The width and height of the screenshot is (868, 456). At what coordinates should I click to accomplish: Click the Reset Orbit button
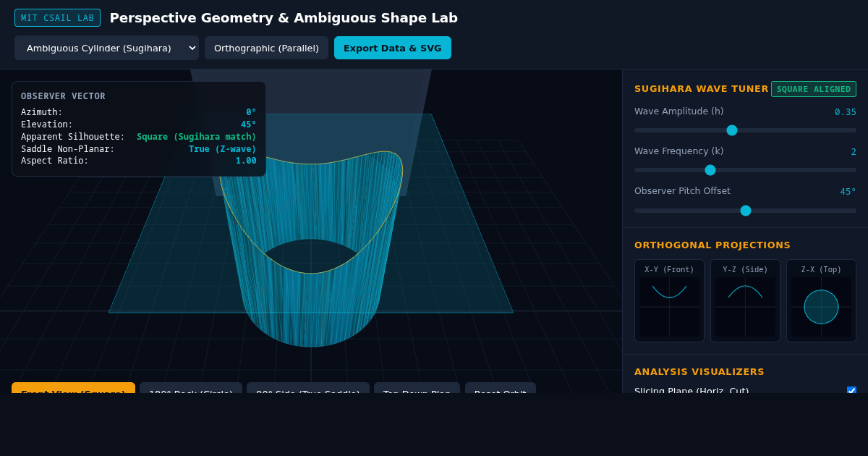pyautogui.click(x=501, y=388)
